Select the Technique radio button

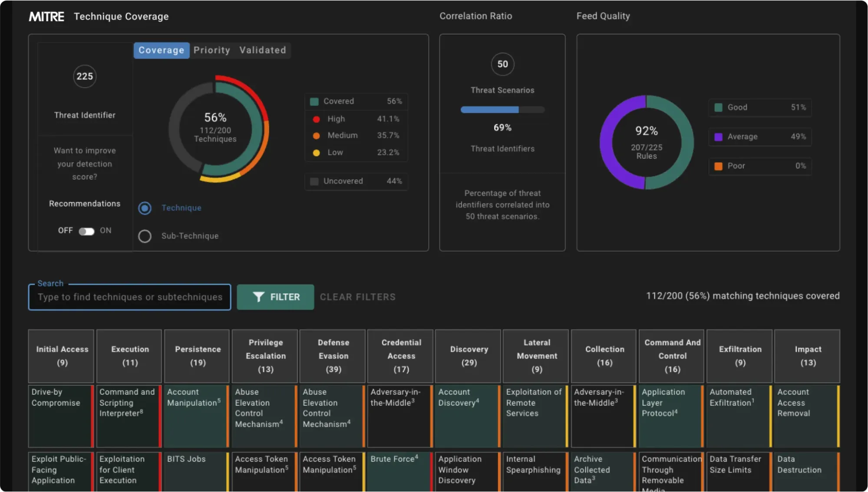145,208
